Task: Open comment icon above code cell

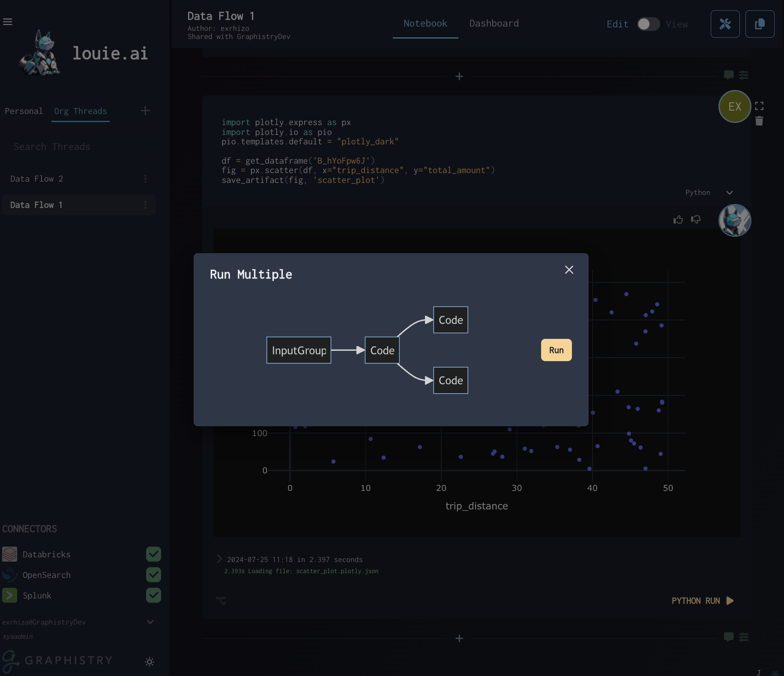Action: coord(728,75)
